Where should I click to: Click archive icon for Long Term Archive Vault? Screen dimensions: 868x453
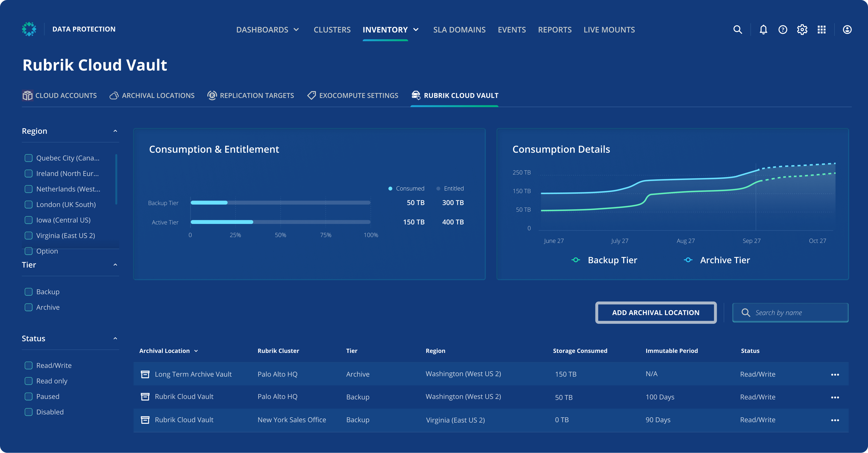click(145, 374)
